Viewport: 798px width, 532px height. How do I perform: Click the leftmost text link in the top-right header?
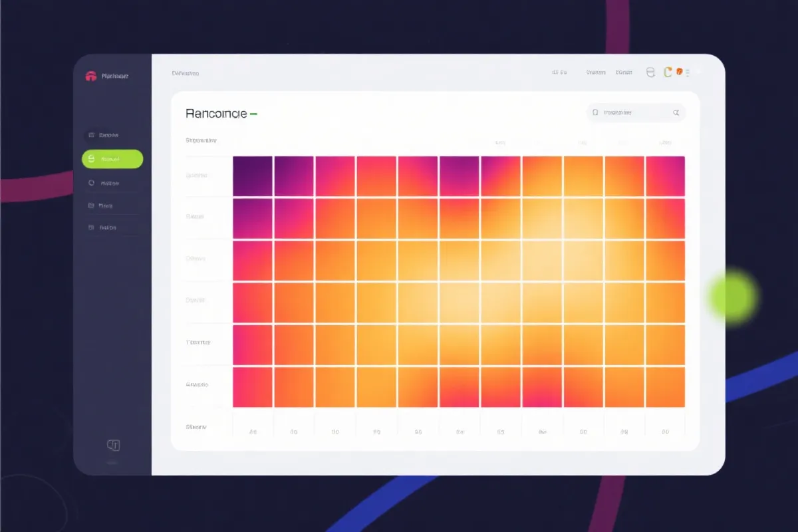(x=559, y=72)
